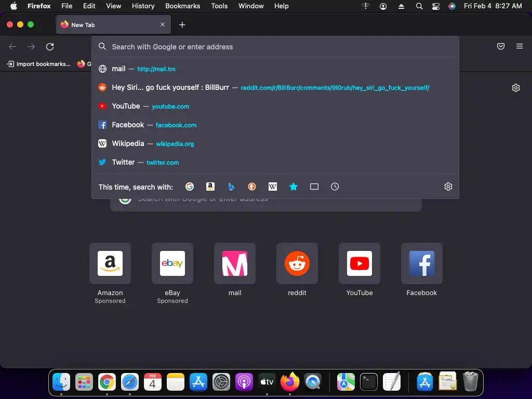Search this time with Amazon
Image resolution: width=532 pixels, height=399 pixels.
[210, 187]
